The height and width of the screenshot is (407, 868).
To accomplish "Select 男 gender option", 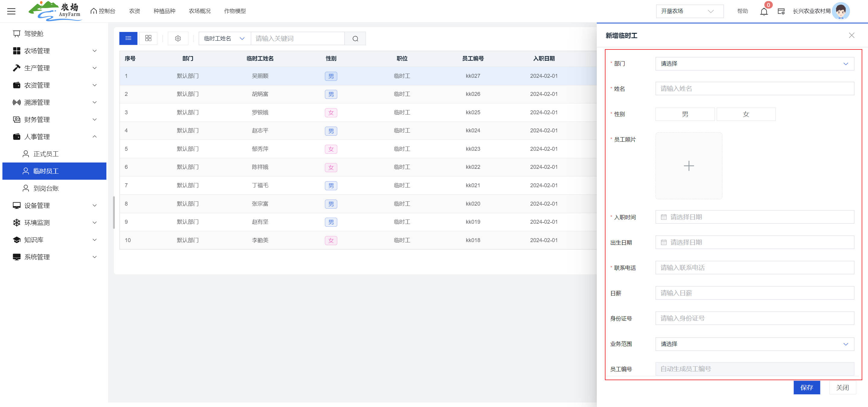I will [x=685, y=114].
